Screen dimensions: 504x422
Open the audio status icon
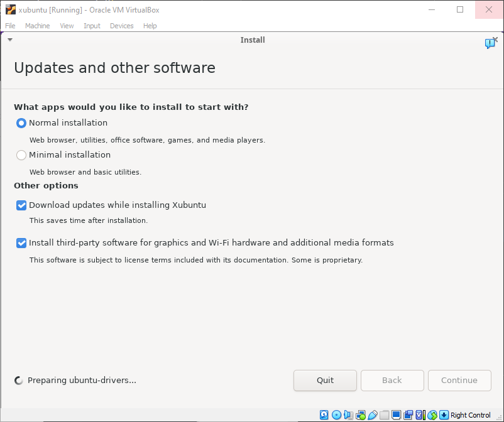coord(348,415)
